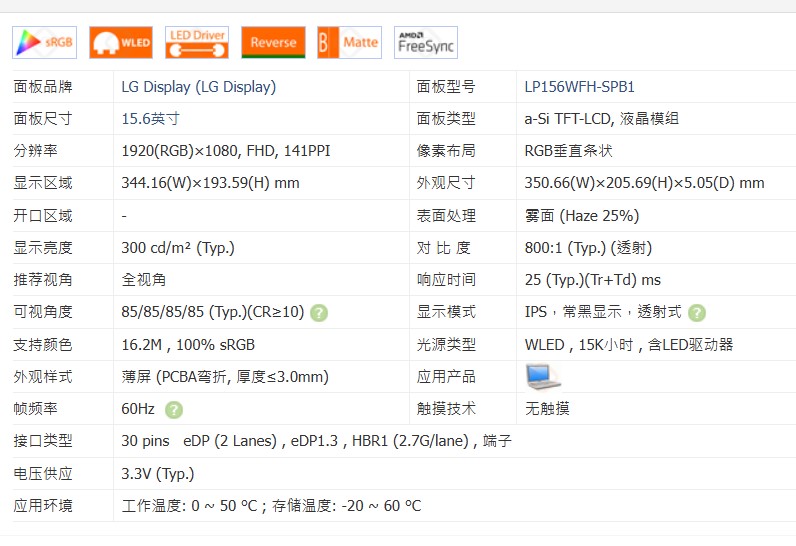The image size is (796, 546).
Task: Click the 显示亮度 row label
Action: [x=43, y=248]
